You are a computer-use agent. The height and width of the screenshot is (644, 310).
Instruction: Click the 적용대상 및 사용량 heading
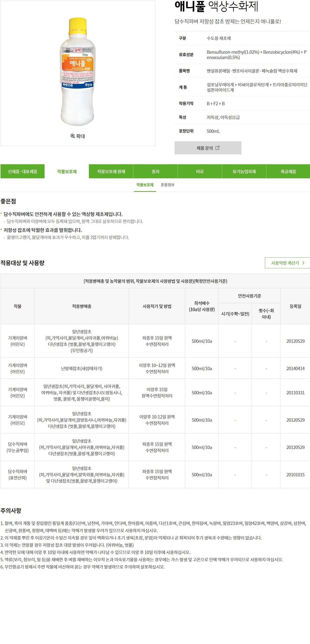(23, 263)
